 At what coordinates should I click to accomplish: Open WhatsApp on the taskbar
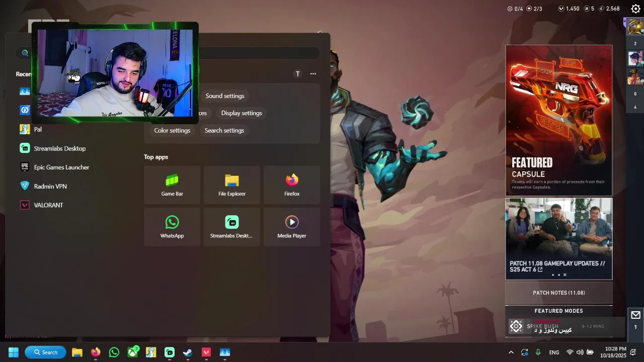pyautogui.click(x=114, y=352)
